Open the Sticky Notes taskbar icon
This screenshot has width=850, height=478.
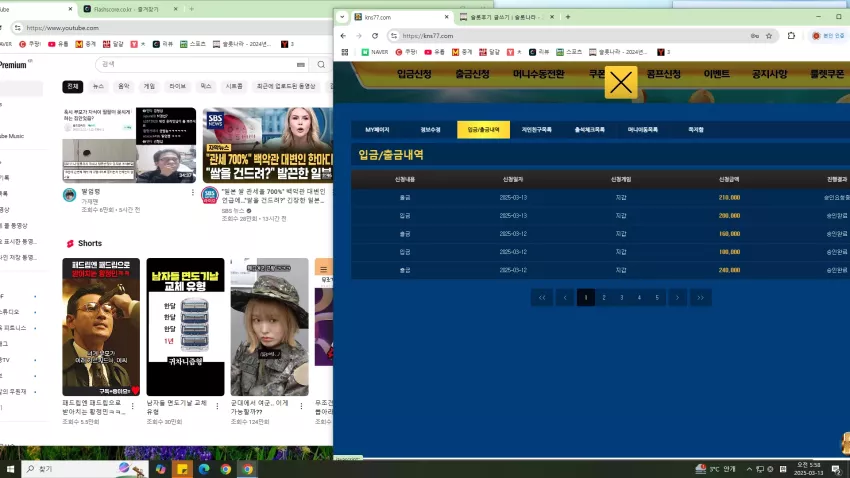point(182,469)
